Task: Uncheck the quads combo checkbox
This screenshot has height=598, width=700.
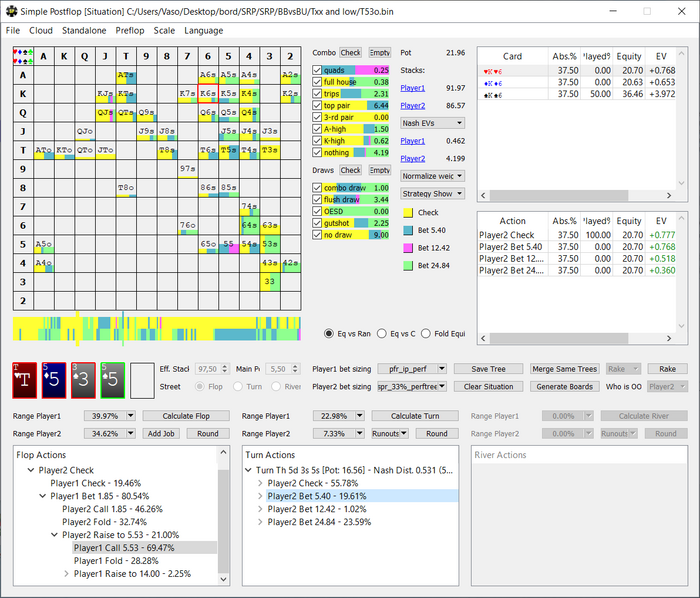Action: 318,70
